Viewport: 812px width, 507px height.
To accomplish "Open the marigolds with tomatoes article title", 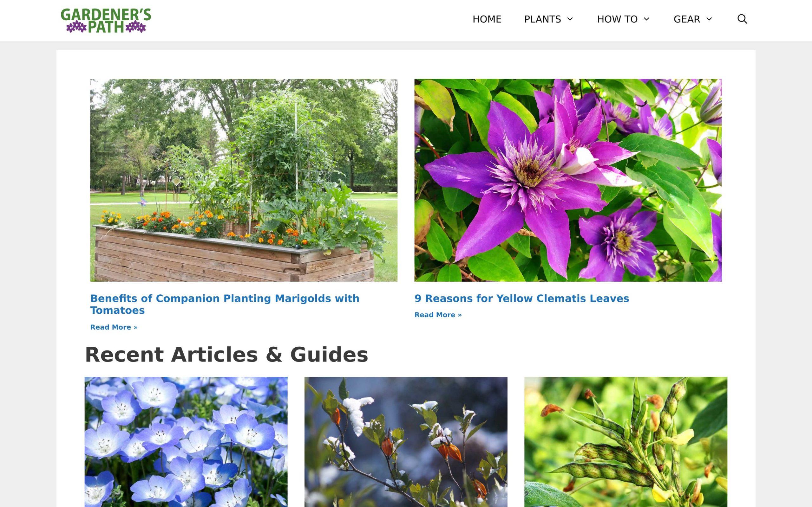I will point(225,305).
